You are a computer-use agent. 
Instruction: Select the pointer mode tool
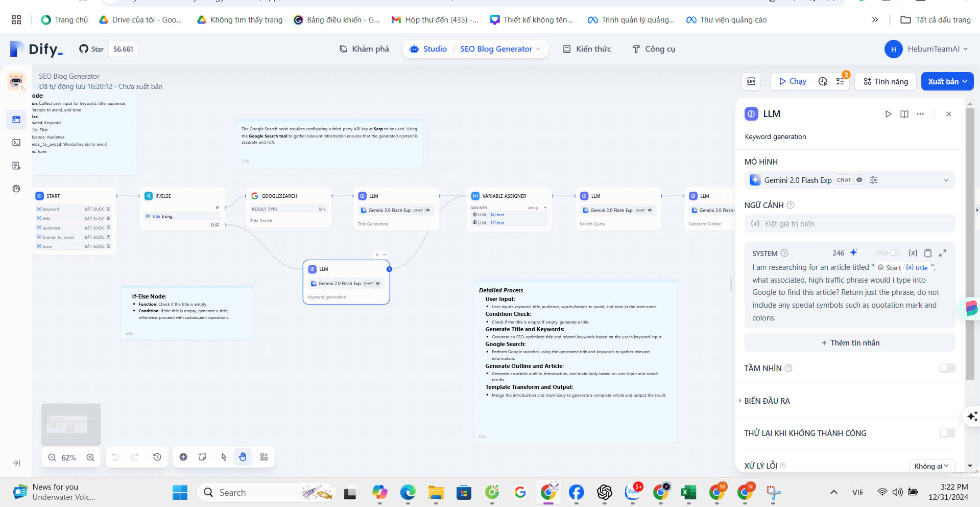coord(224,457)
